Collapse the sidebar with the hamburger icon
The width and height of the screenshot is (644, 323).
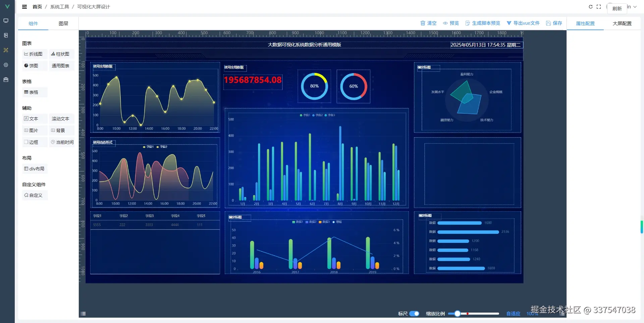tap(24, 7)
